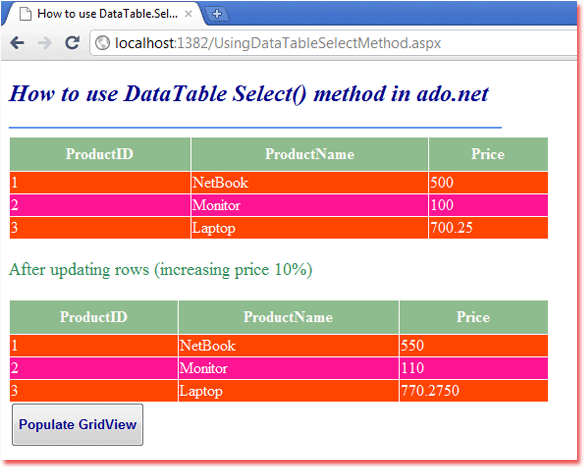This screenshot has width=587, height=467.
Task: Click NetBook cell in updated table
Action: point(288,346)
